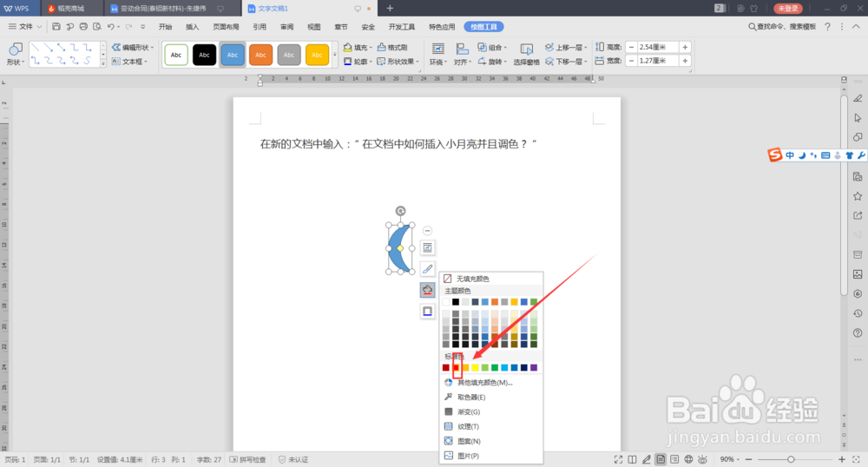Click the Align (对齐) icon
The height and width of the screenshot is (467, 868).
(462, 49)
